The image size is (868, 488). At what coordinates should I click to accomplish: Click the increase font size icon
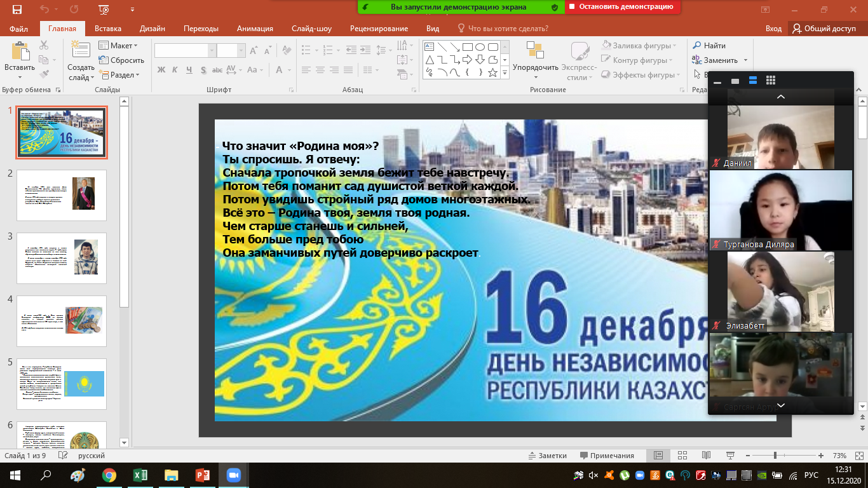(254, 51)
